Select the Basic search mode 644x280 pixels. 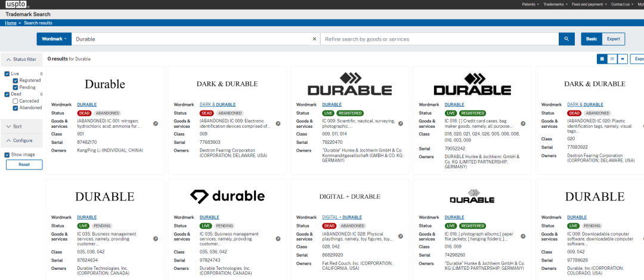point(592,39)
